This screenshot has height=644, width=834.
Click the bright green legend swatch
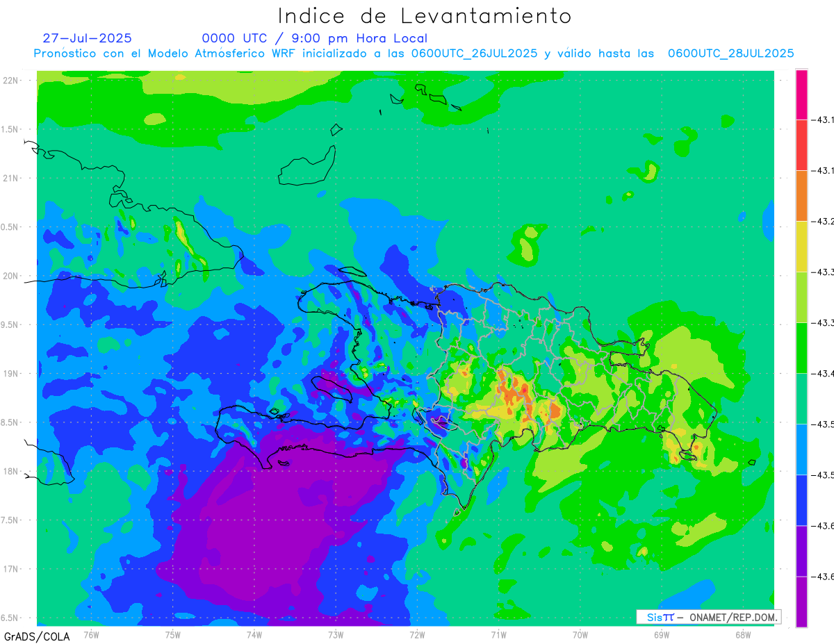point(801,348)
